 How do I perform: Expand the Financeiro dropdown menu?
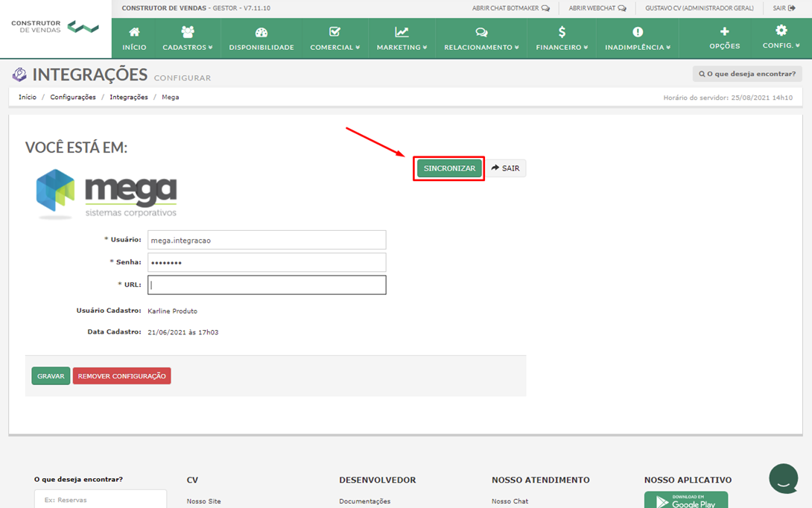click(x=562, y=47)
